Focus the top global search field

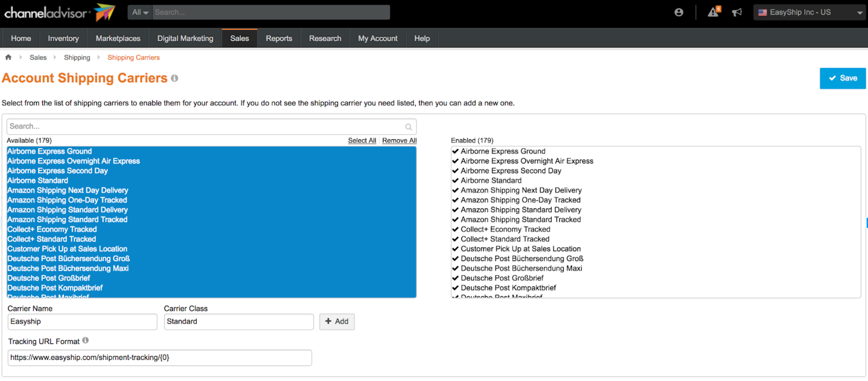tap(271, 12)
